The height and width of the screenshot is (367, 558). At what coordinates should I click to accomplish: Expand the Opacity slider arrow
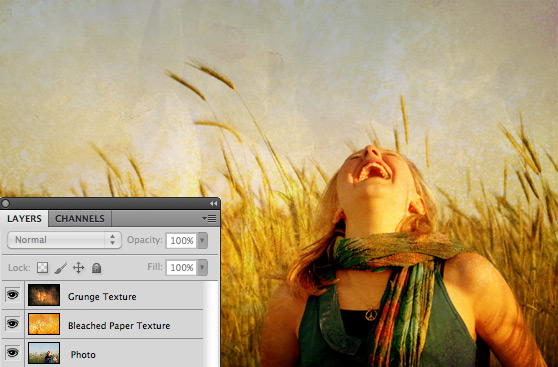(202, 240)
